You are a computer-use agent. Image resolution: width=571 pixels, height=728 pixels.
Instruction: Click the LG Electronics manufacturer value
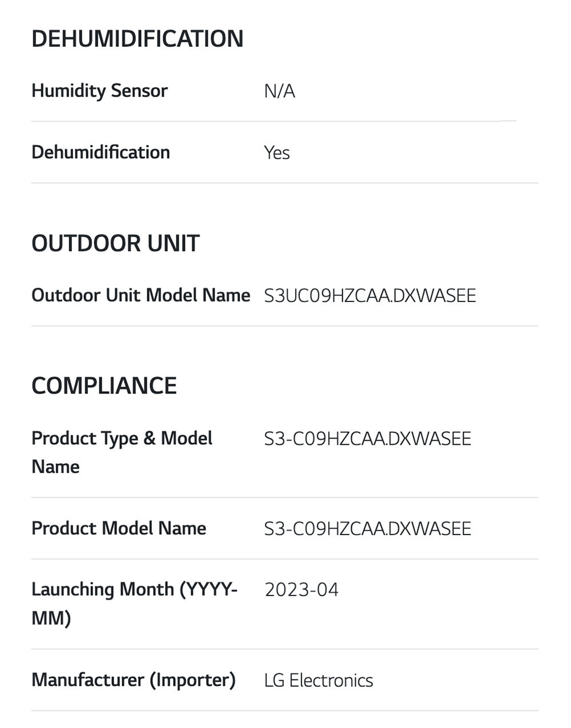pos(319,681)
